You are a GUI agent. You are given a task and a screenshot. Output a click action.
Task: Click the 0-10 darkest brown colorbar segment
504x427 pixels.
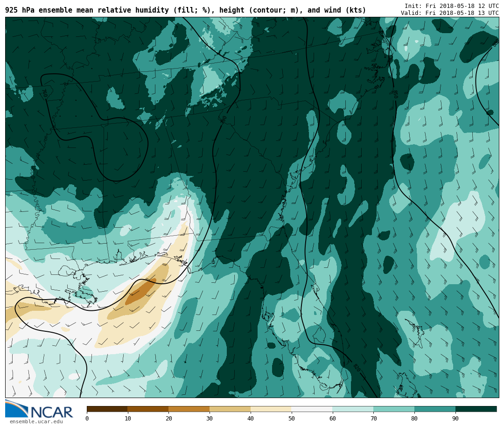click(x=107, y=409)
